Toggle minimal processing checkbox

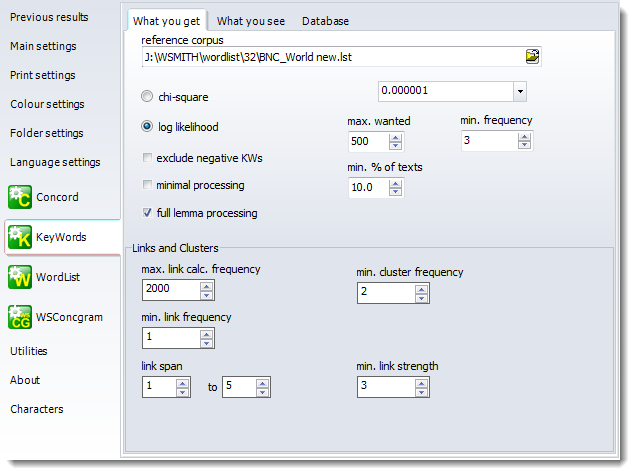148,185
